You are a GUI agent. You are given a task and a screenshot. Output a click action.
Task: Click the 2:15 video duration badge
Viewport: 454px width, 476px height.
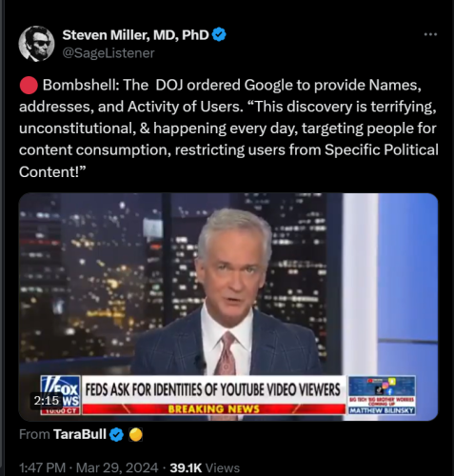[x=47, y=401]
